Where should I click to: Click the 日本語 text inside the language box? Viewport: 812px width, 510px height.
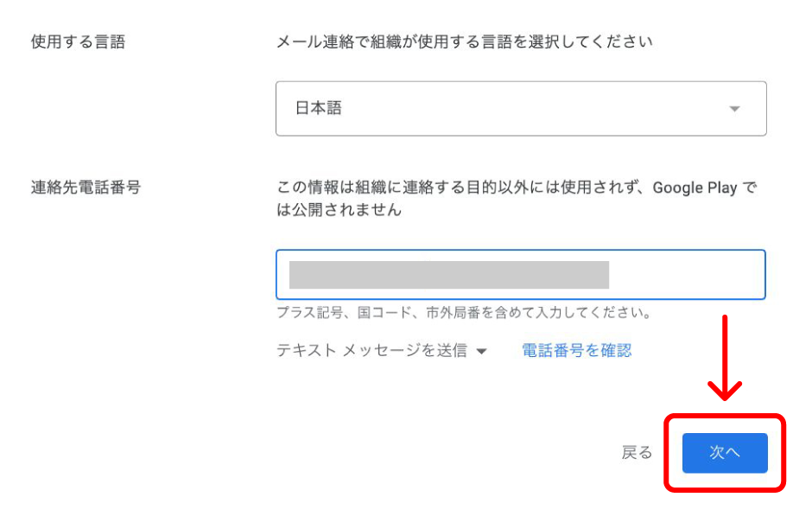click(x=319, y=109)
